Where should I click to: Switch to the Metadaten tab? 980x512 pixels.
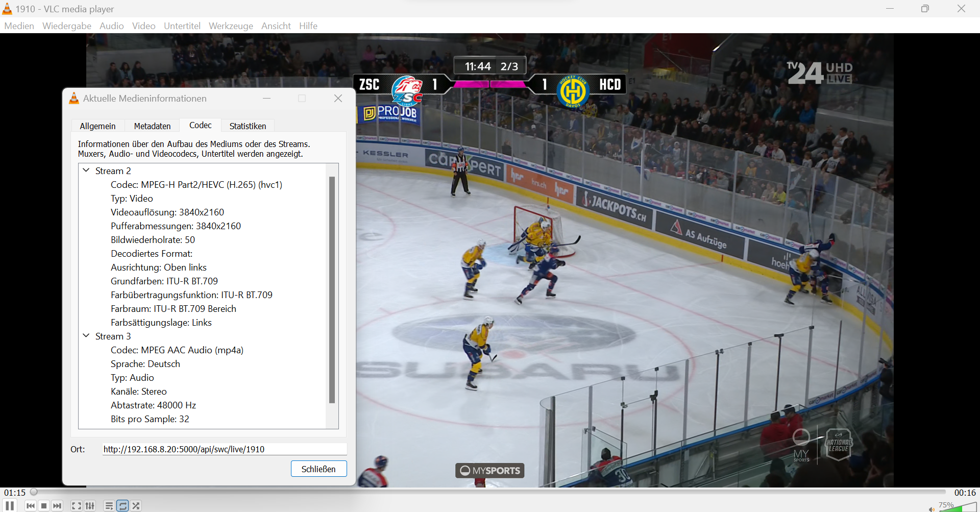[x=152, y=126]
